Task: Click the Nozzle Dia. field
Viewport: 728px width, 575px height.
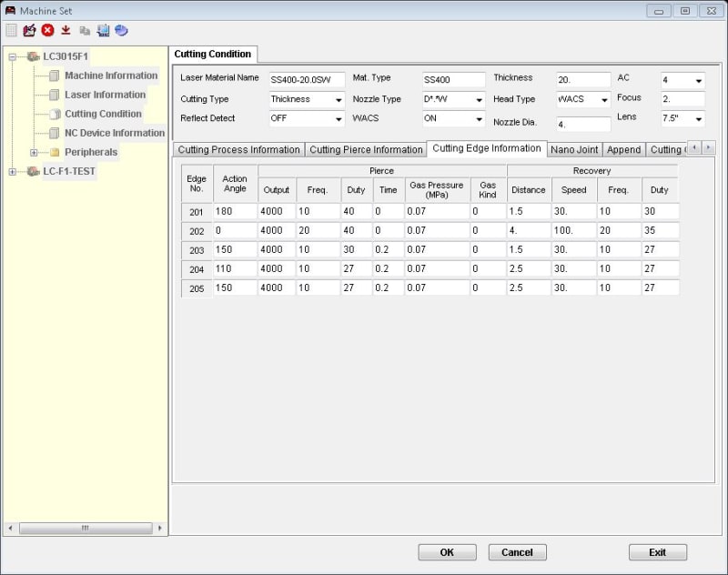Action: (x=583, y=124)
